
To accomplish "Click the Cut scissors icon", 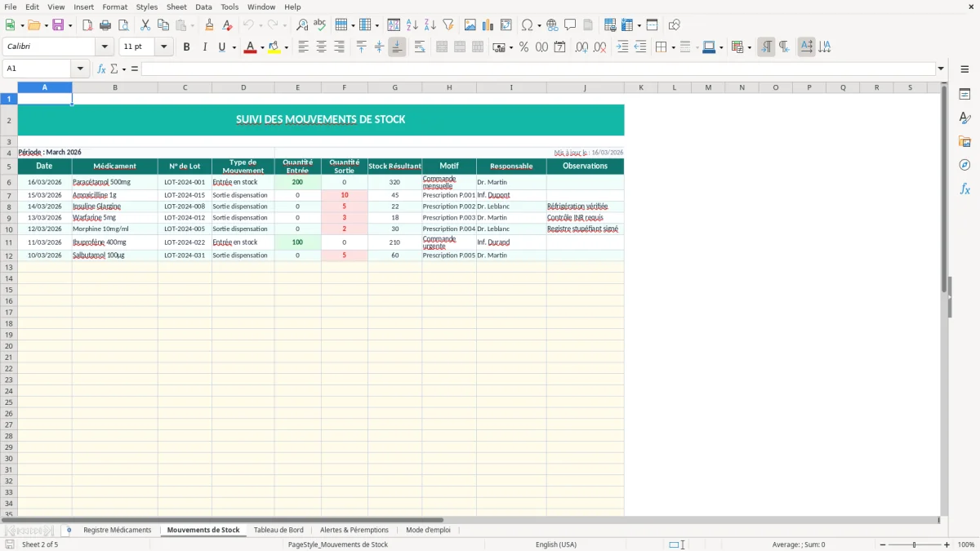I will tap(145, 25).
